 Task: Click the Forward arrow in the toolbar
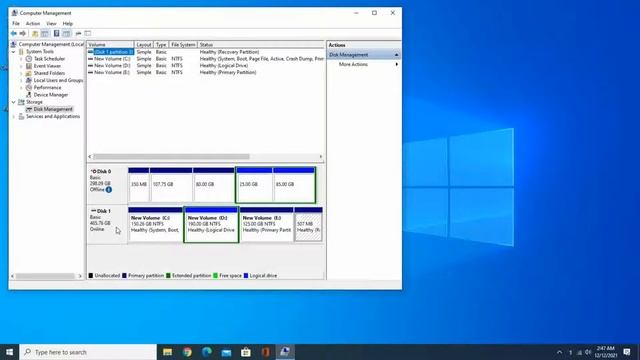tap(23, 33)
